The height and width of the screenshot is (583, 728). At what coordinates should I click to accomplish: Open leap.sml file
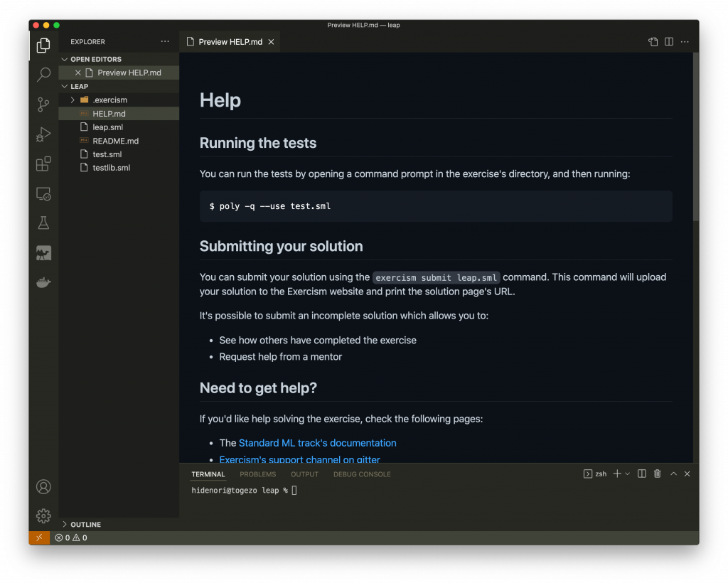(x=119, y=127)
